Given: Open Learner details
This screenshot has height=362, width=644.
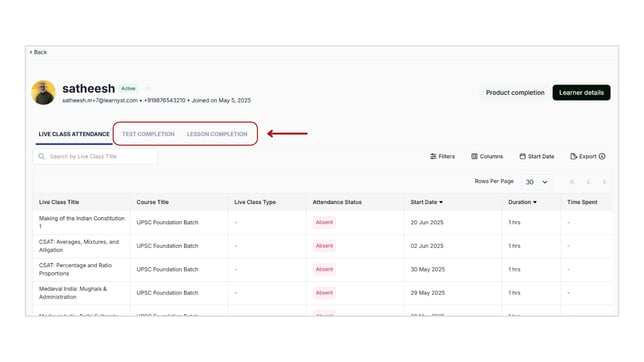Looking at the screenshot, I should (581, 92).
